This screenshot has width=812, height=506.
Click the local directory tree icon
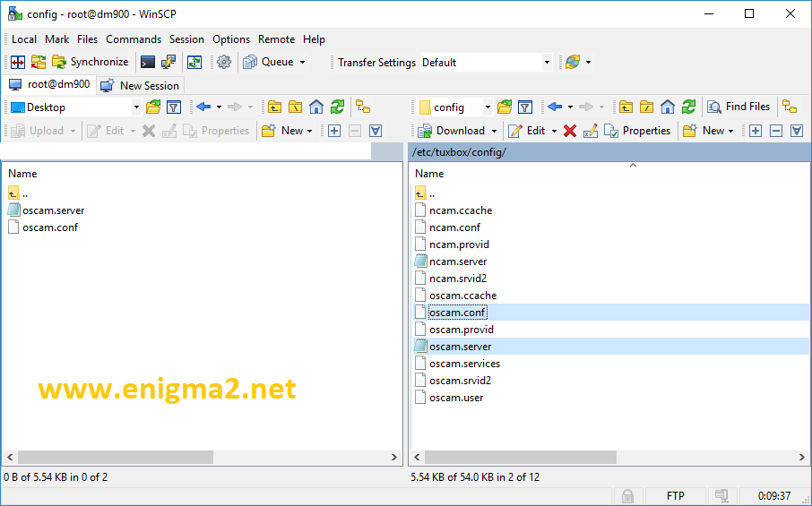click(x=363, y=107)
